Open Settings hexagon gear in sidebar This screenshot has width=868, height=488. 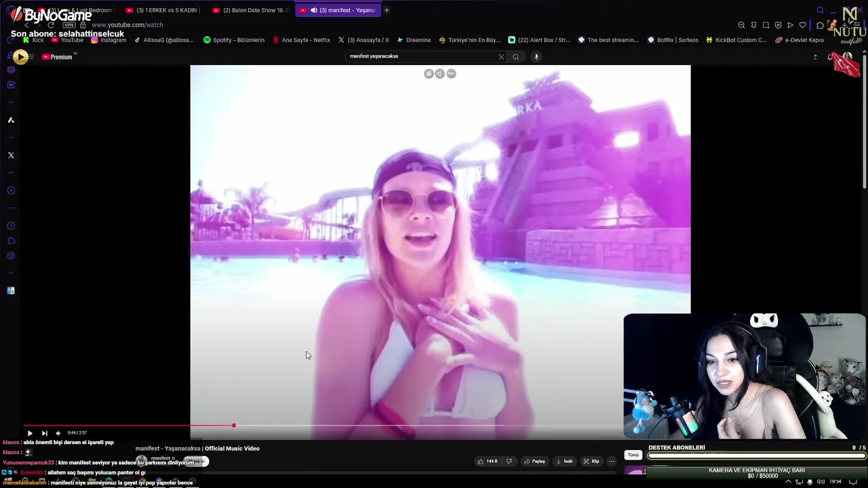point(11,256)
